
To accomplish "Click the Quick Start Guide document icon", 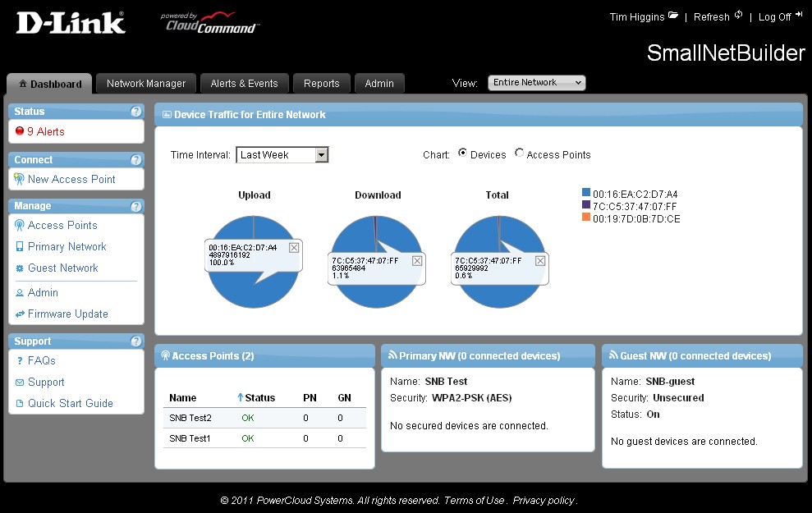I will pyautogui.click(x=20, y=403).
